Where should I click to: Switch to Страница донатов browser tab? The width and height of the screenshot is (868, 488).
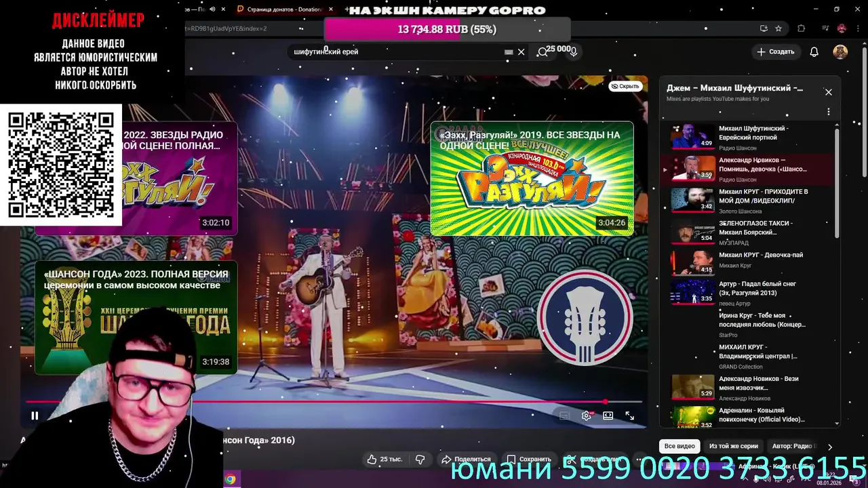(x=283, y=9)
